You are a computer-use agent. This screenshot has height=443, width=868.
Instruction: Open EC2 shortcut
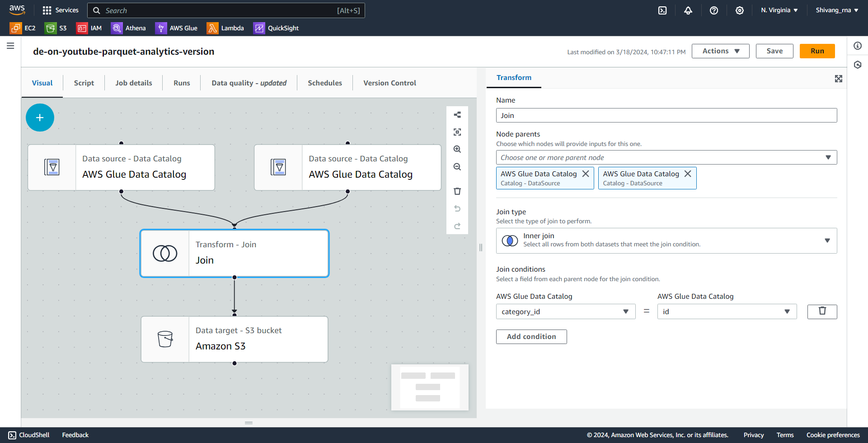[x=23, y=28]
